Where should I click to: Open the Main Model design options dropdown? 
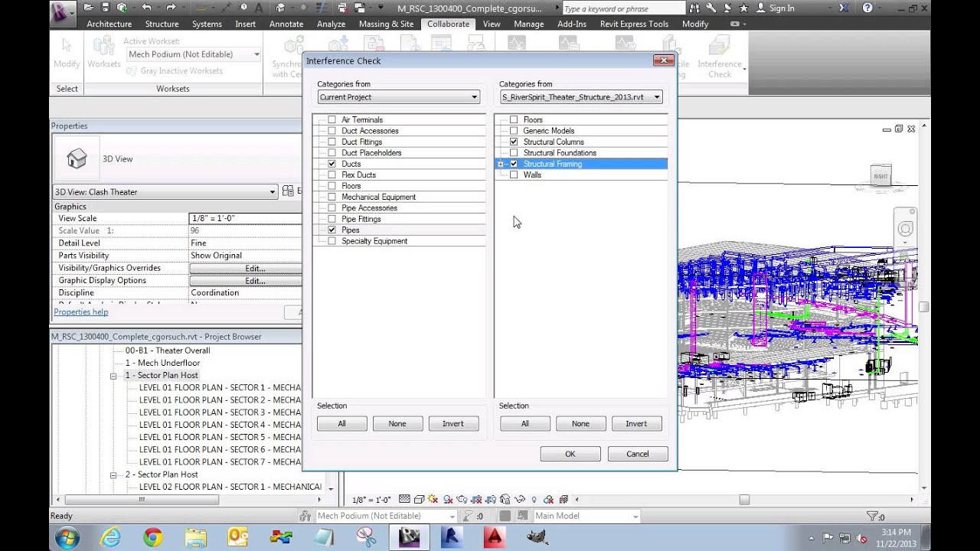click(x=585, y=516)
